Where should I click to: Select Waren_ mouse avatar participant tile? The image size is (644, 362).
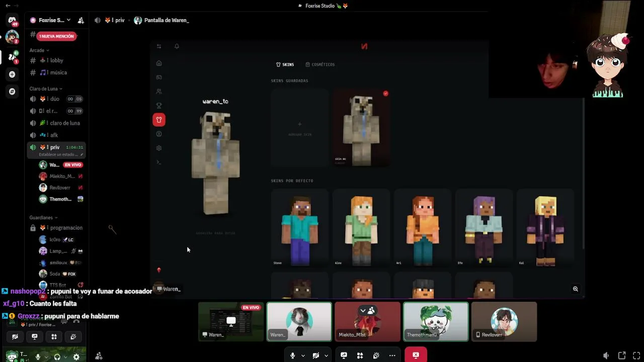(x=299, y=322)
